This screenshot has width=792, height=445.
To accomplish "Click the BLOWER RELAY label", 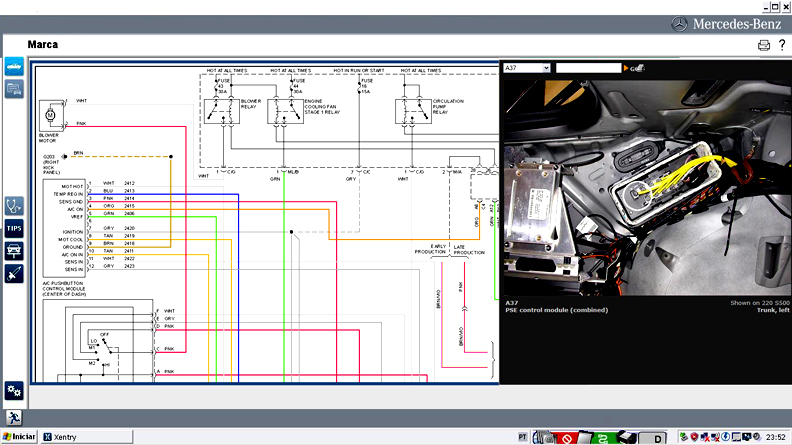I will [x=251, y=104].
